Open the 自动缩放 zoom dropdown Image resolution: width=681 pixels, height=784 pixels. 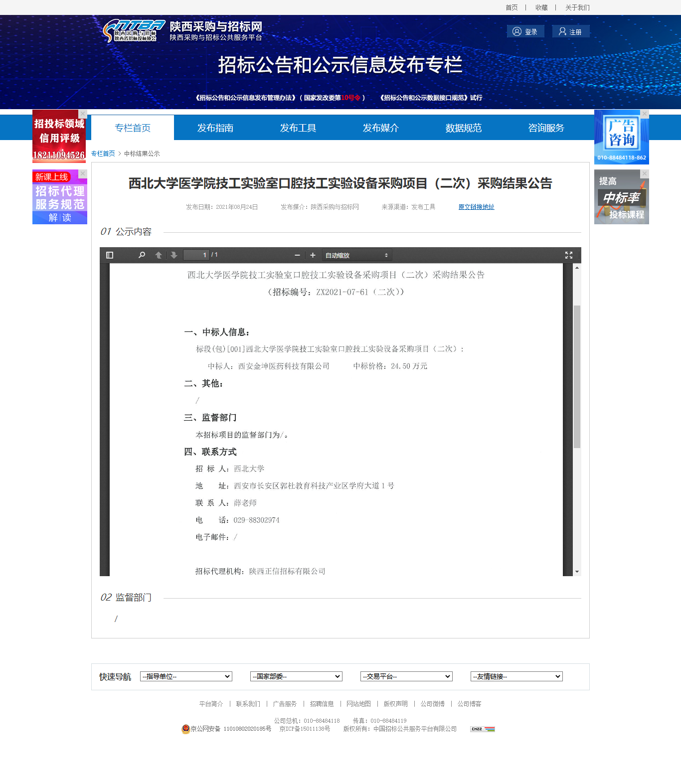pyautogui.click(x=356, y=255)
